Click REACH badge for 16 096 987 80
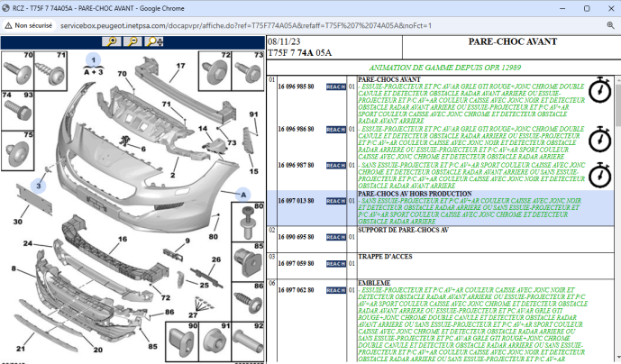Image resolution: width=621 pixels, height=364 pixels. pos(336,166)
